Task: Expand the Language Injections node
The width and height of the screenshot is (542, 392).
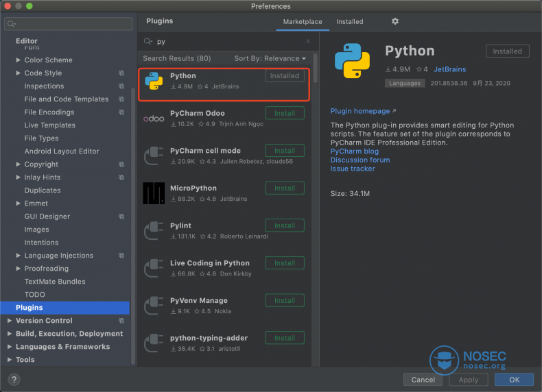Action: tap(19, 256)
